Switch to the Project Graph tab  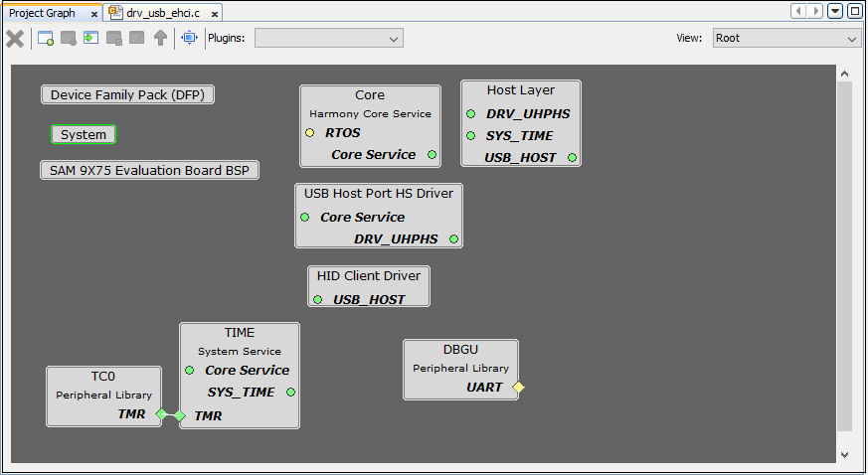coord(43,13)
